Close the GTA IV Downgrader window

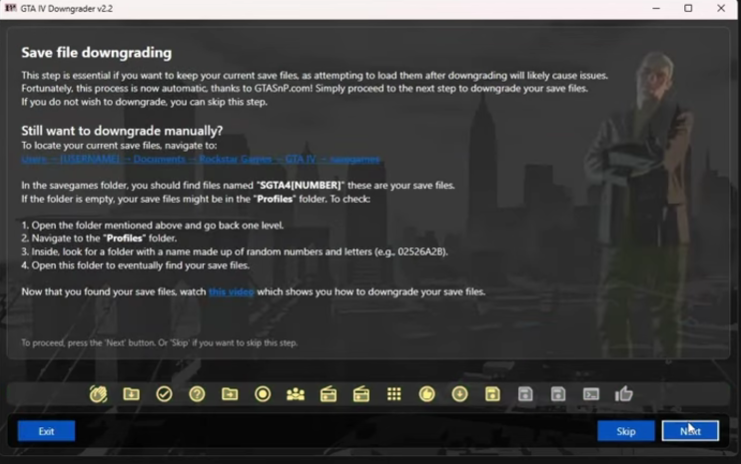tap(721, 9)
